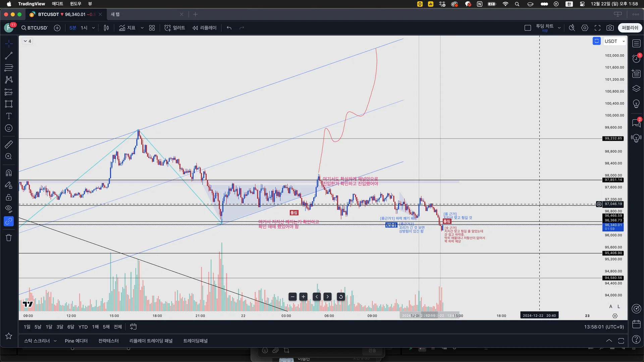The image size is (644, 362).
Task: Click the trash remove drawings icon
Action: click(9, 238)
